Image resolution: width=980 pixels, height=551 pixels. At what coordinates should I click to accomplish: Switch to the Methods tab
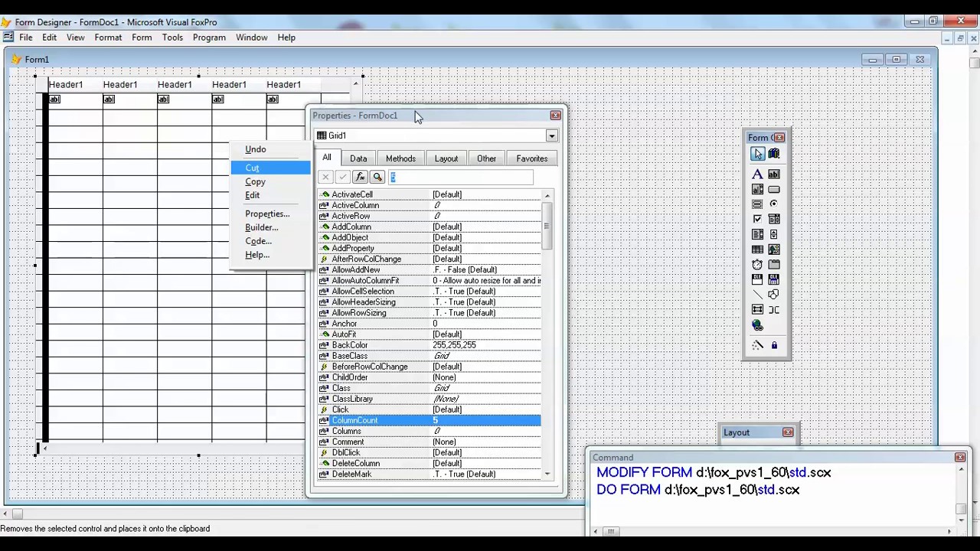point(400,158)
